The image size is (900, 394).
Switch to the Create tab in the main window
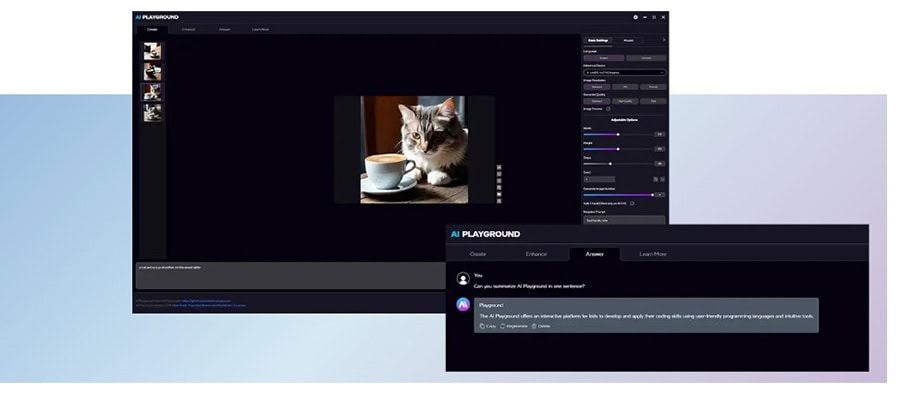152,29
